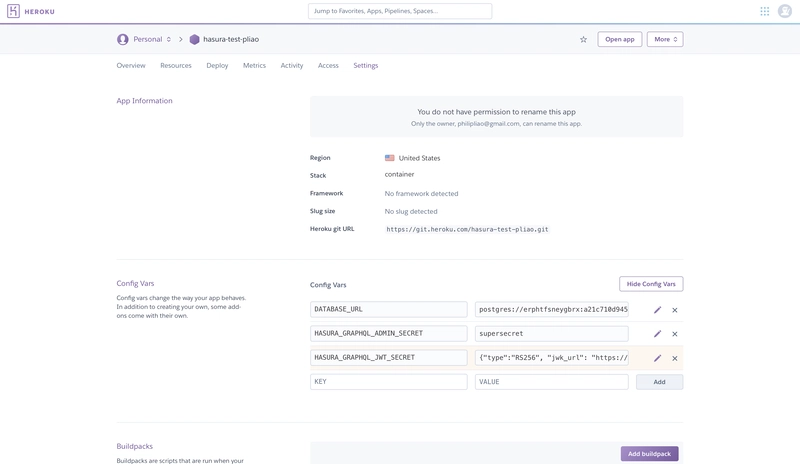The image size is (800, 464).
Task: Select the Access tab
Action: point(328,65)
